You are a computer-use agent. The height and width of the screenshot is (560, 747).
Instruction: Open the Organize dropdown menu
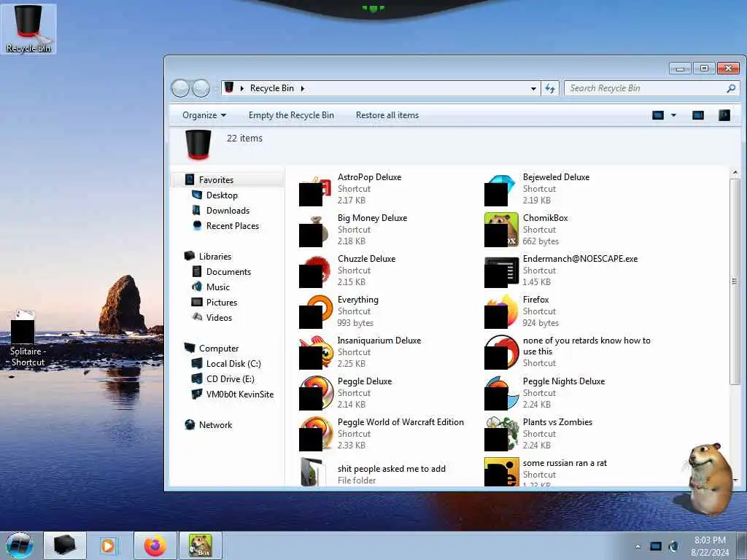(204, 115)
